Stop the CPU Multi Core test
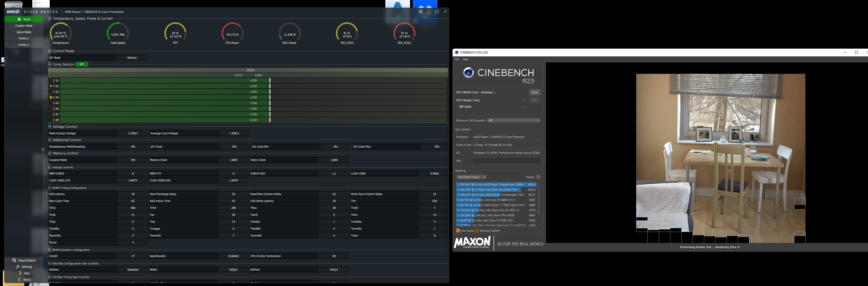The image size is (868, 286). coord(534,92)
